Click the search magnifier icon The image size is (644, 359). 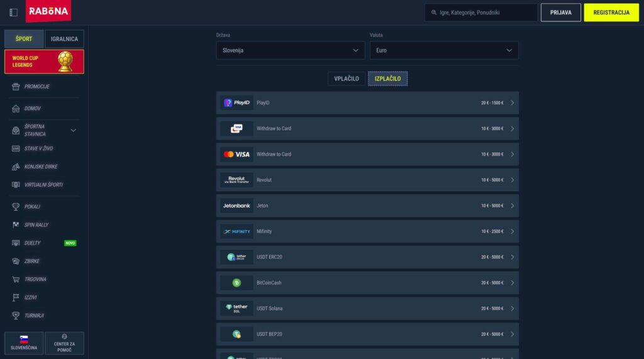[434, 13]
